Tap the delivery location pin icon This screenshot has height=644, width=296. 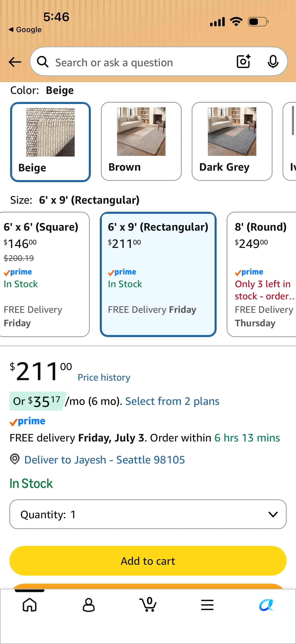[15, 459]
